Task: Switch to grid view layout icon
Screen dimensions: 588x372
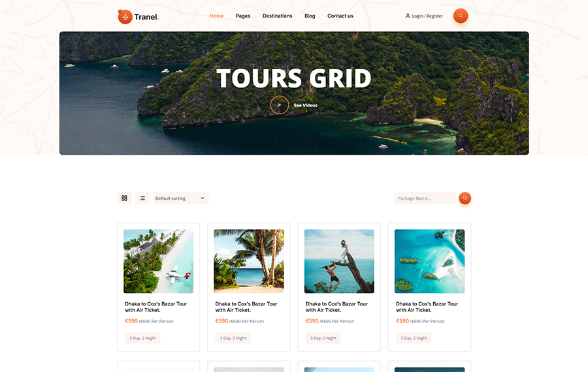Action: click(125, 198)
